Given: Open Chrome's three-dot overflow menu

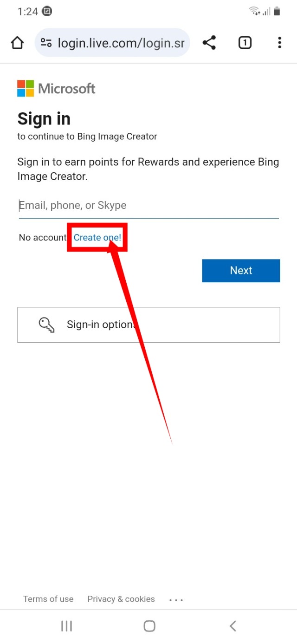Looking at the screenshot, I should (x=279, y=43).
